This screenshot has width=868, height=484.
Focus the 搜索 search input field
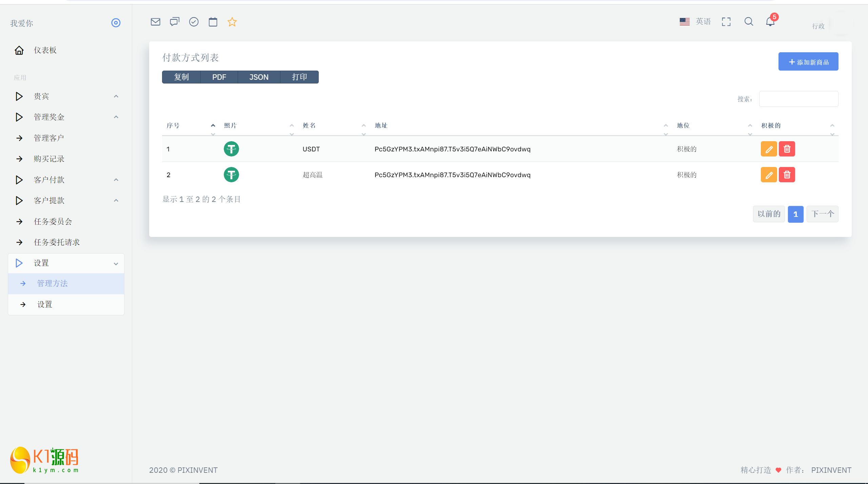[x=798, y=99]
